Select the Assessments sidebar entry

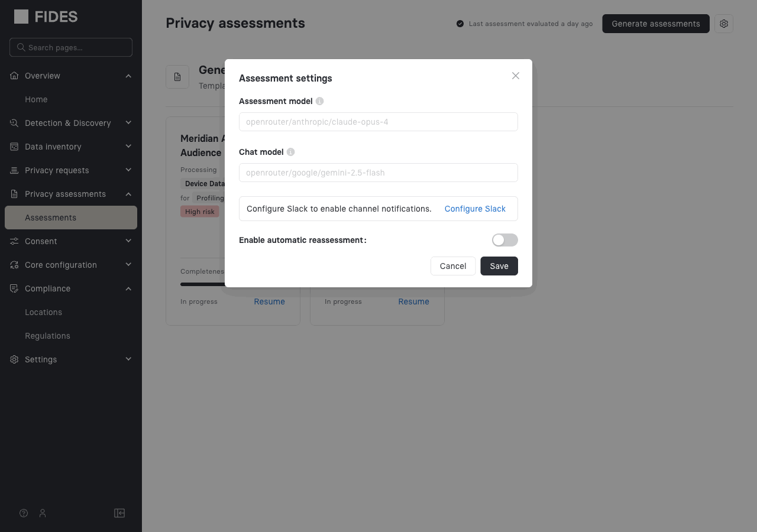point(50,218)
